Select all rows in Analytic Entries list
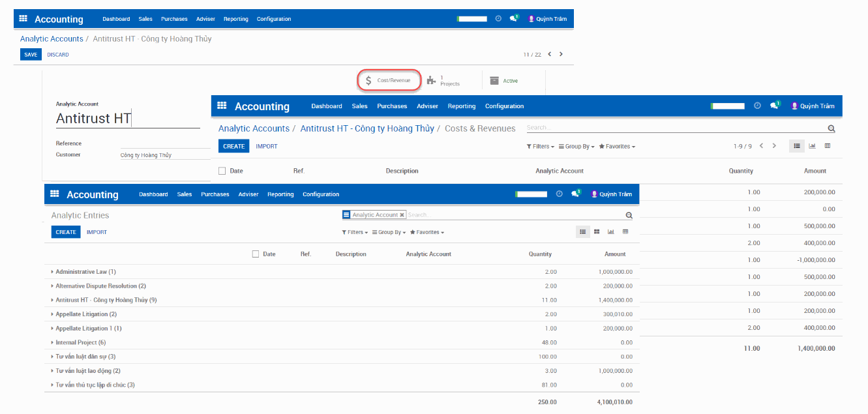Screen dimensions: 868x414 point(256,254)
